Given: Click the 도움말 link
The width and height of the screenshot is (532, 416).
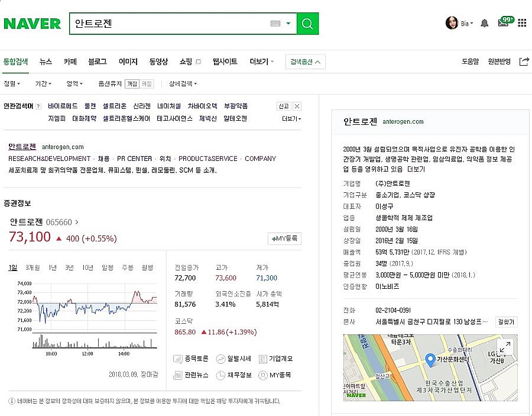Looking at the screenshot, I should pos(471,62).
